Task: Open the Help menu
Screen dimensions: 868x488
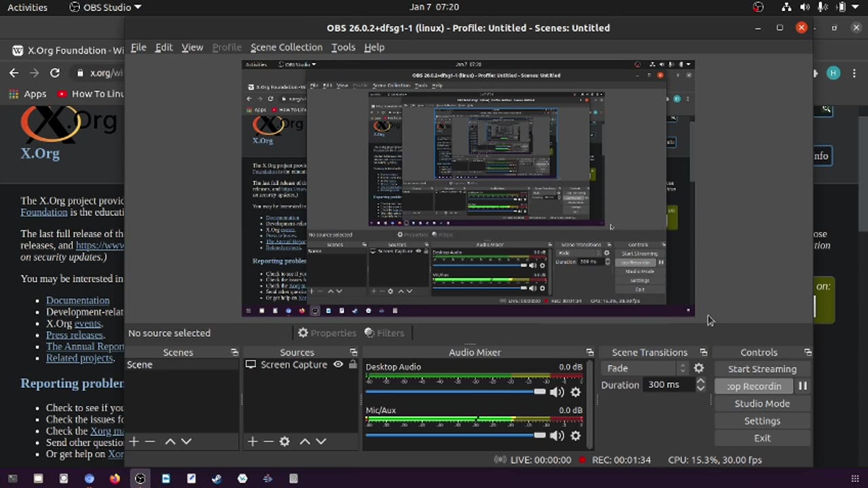Action: 374,47
